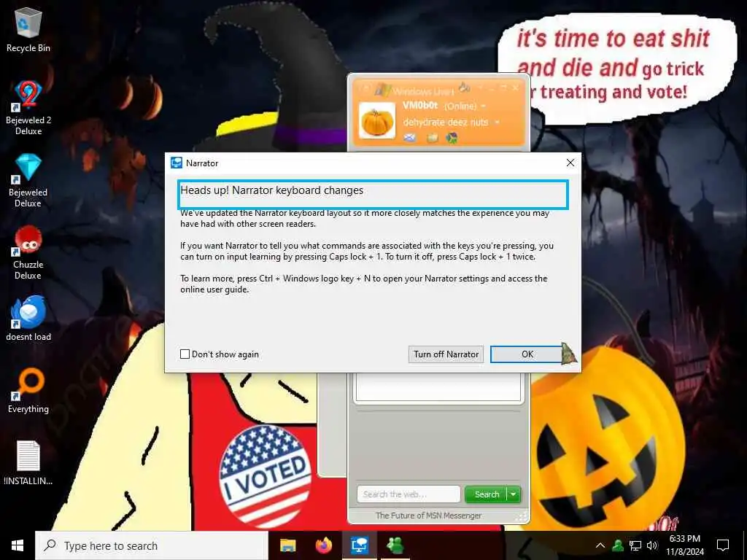
Task: Switch to Windows Live Messenger taskbar icon
Action: 395,545
